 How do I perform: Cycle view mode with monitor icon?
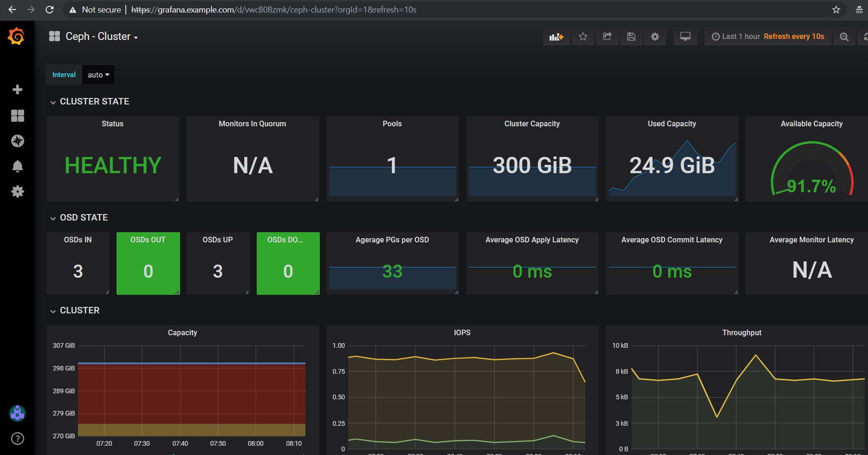(685, 37)
